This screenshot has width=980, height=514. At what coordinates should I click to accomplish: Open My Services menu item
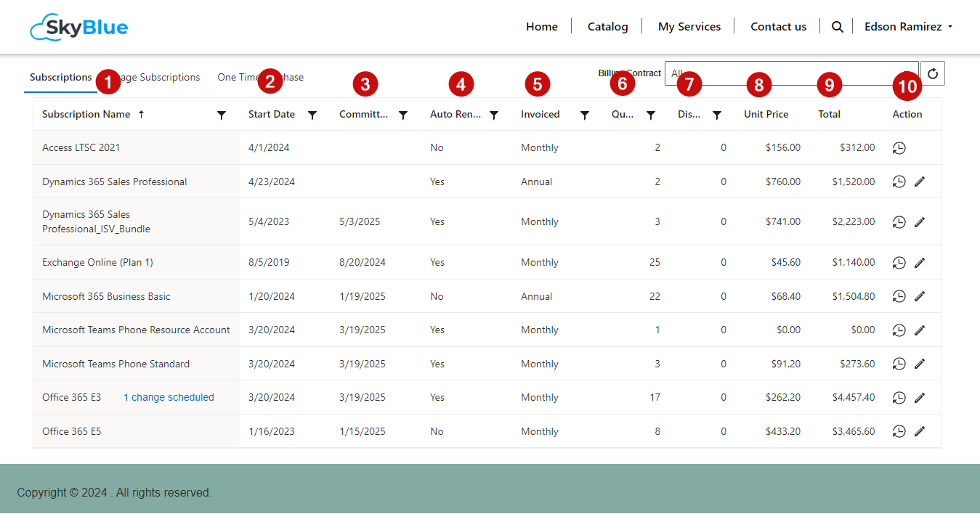(x=689, y=27)
